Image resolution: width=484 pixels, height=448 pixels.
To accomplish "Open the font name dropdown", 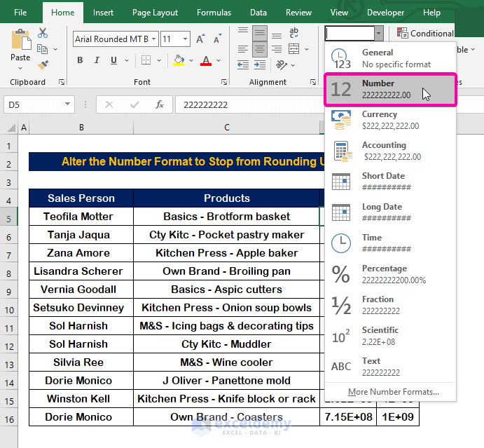I will (x=153, y=39).
